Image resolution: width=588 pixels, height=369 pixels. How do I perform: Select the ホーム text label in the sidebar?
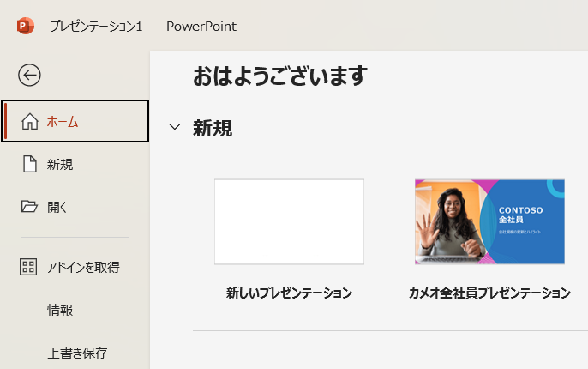pyautogui.click(x=63, y=122)
